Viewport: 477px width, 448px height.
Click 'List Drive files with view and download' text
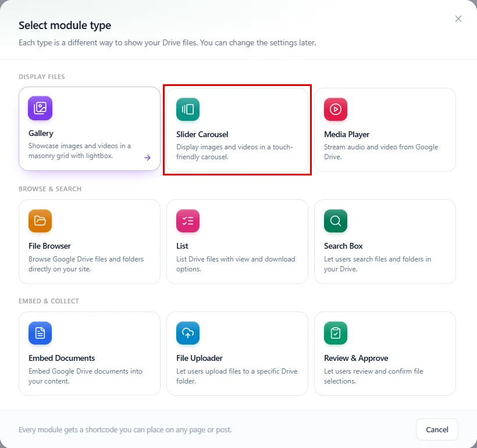[236, 264]
